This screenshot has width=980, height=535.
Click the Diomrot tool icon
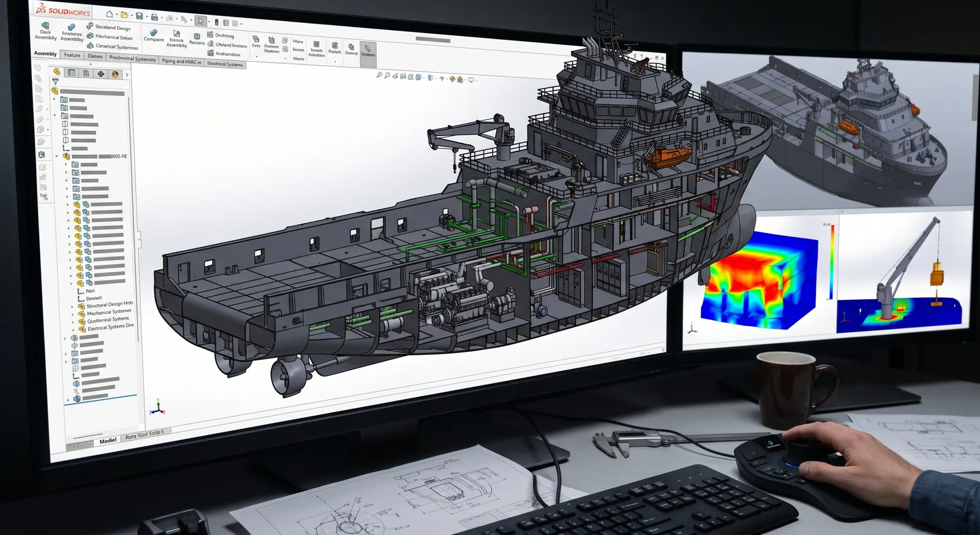(351, 49)
